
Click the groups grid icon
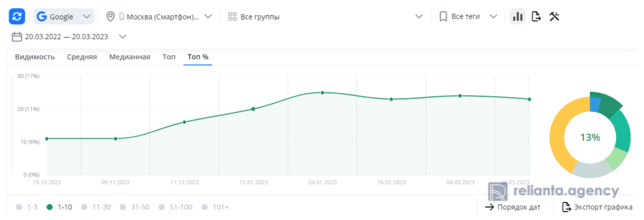[x=233, y=16]
